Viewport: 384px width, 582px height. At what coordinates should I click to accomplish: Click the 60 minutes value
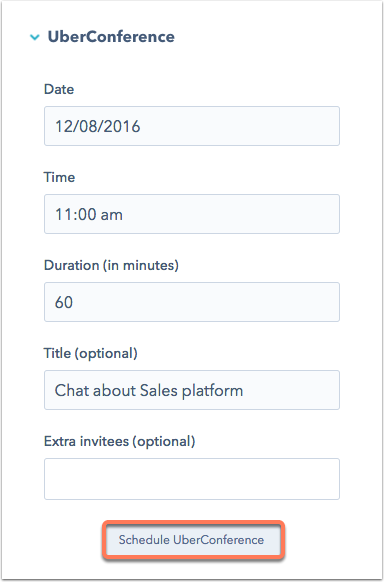[x=64, y=303]
